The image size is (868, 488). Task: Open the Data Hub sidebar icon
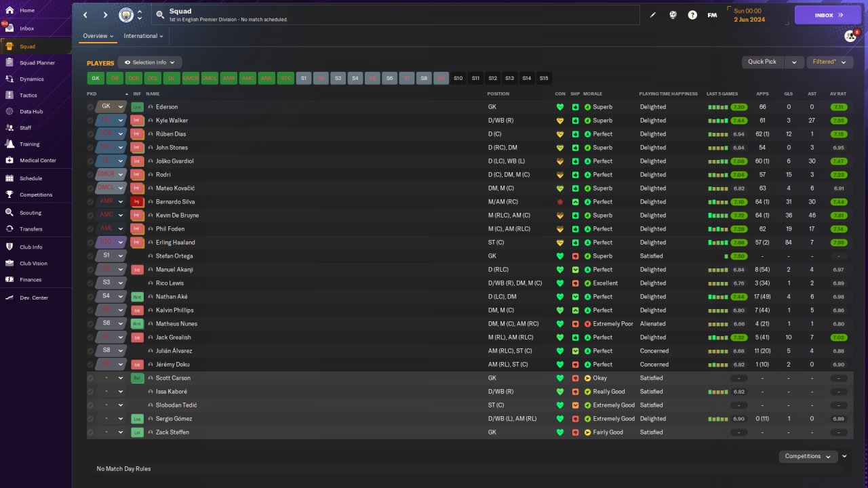point(9,111)
